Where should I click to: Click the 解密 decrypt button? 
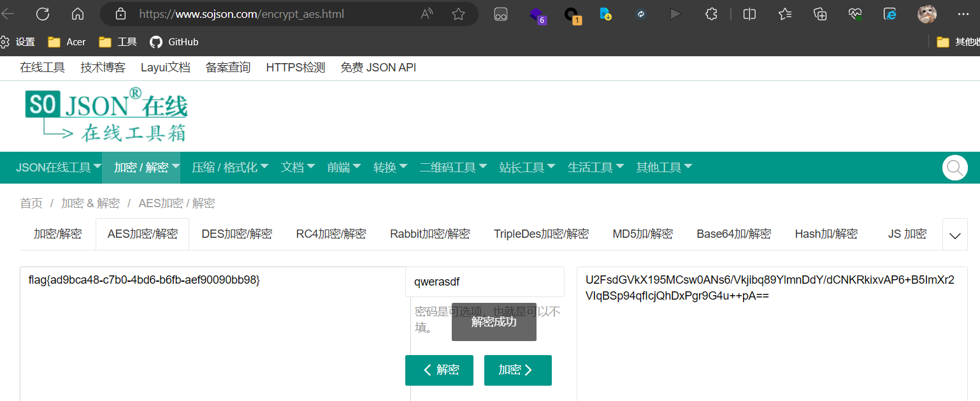click(x=439, y=370)
